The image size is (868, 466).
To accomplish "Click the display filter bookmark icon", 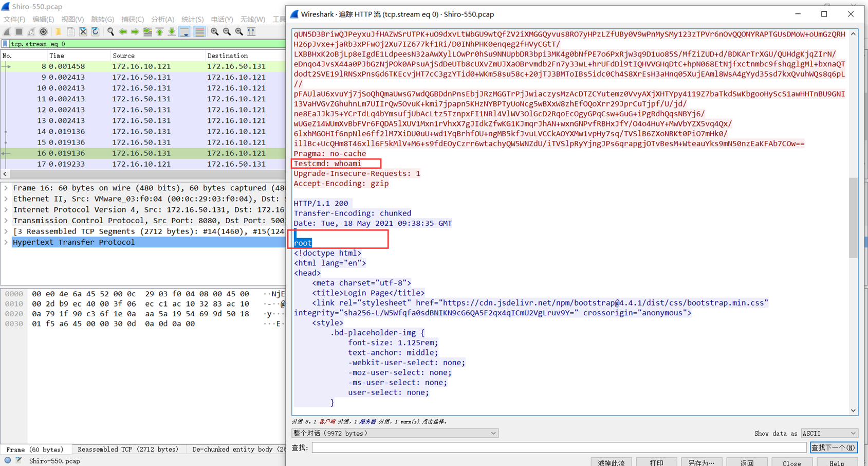I will click(5, 44).
